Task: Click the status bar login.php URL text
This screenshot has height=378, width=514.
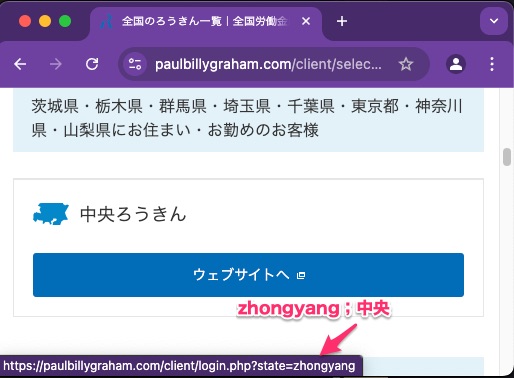Action: coord(179,366)
